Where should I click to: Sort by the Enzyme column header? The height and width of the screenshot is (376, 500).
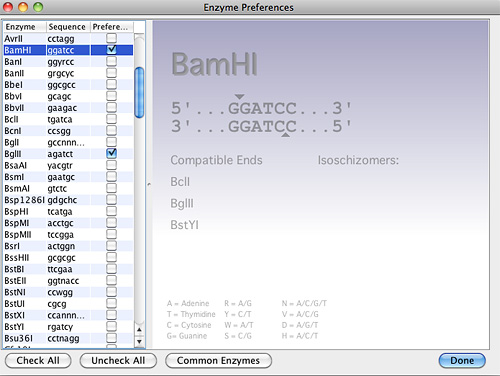(25, 27)
